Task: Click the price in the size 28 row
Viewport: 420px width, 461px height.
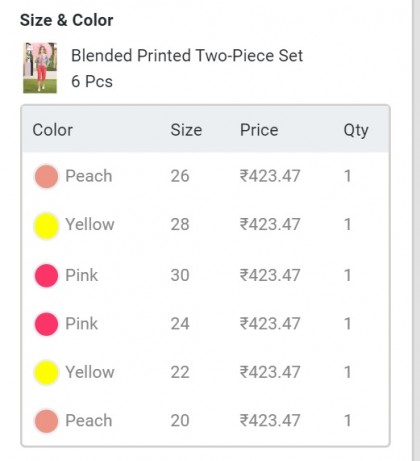Action: point(270,224)
